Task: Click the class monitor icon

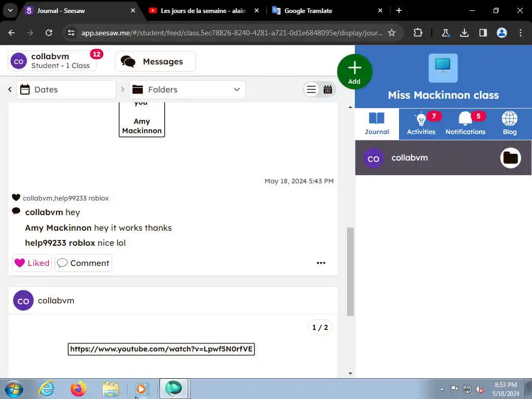Action: pos(443,68)
